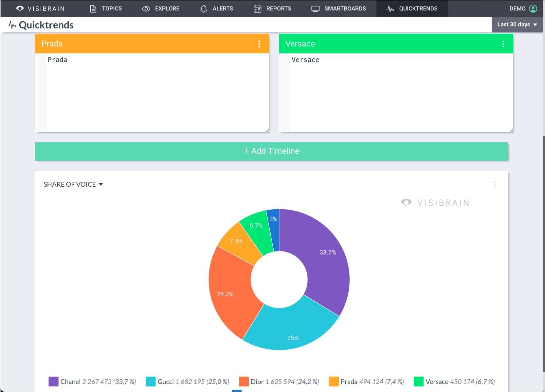Screen dimensions: 545x392
Task: Click the Quicktrends pulse icon in navbar
Action: click(x=390, y=9)
